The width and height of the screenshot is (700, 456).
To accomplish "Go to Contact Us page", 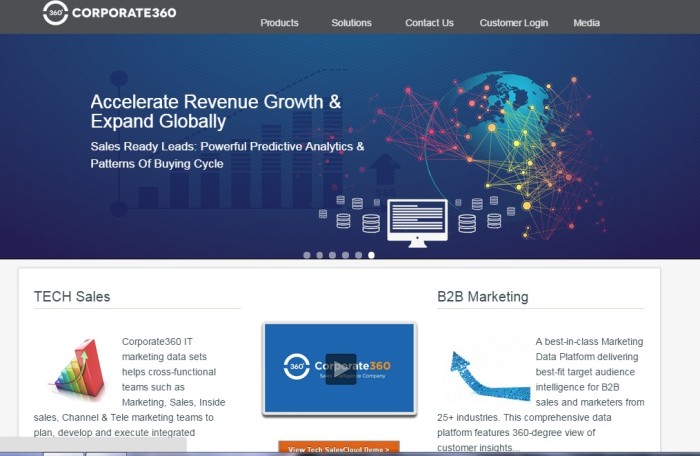I will point(429,23).
